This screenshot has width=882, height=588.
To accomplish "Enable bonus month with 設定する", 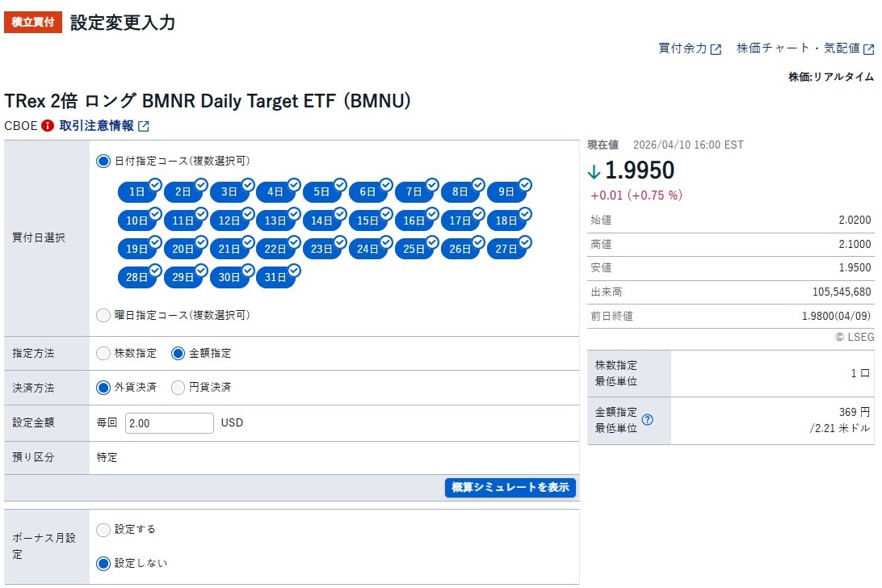I will 103,530.
